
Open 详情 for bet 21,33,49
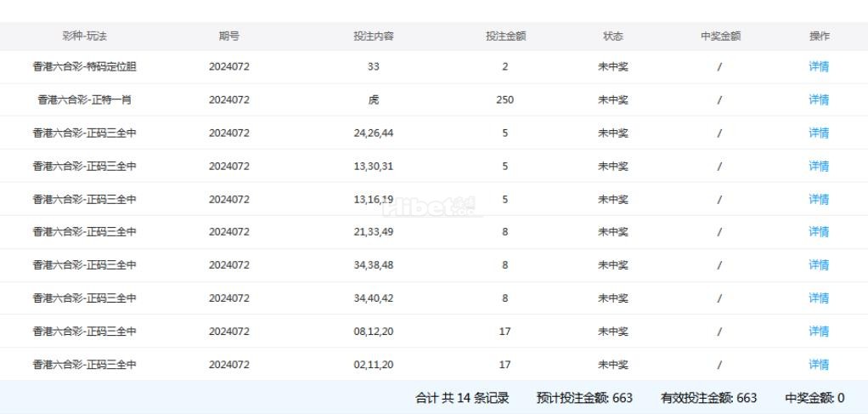point(819,232)
